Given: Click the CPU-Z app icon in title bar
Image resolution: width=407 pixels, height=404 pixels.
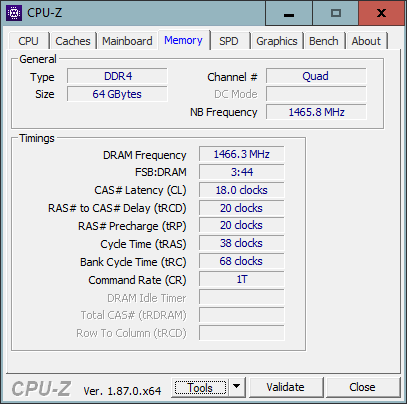Looking at the screenshot, I should coord(14,13).
